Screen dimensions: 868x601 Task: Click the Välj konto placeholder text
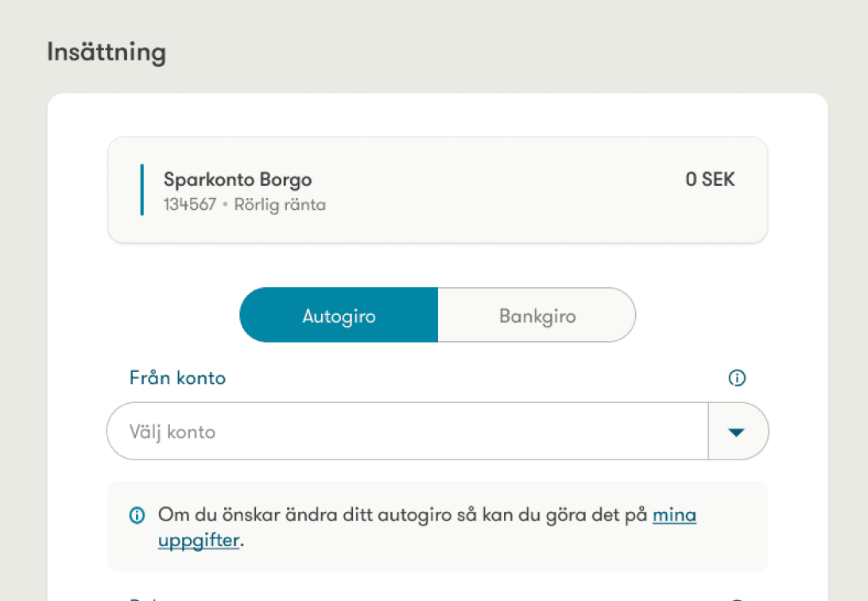pos(172,432)
